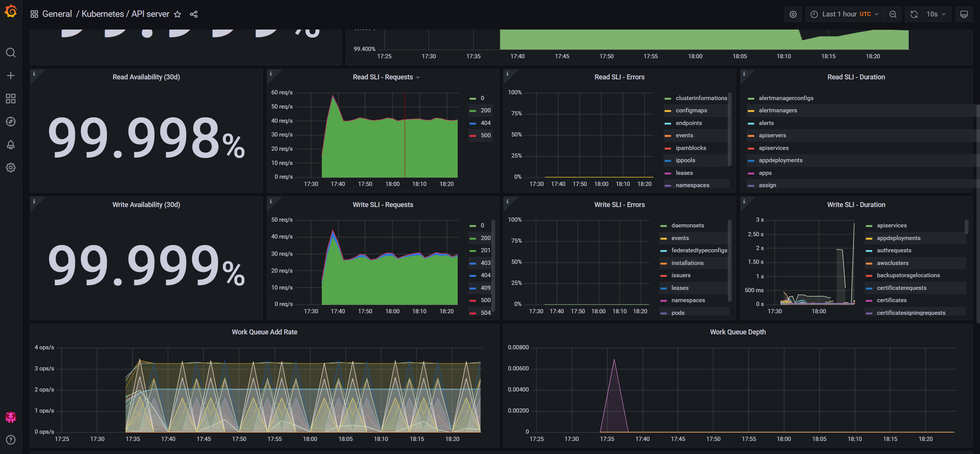Go to the General folder breadcrumb
The width and height of the screenshot is (980, 454).
point(57,14)
